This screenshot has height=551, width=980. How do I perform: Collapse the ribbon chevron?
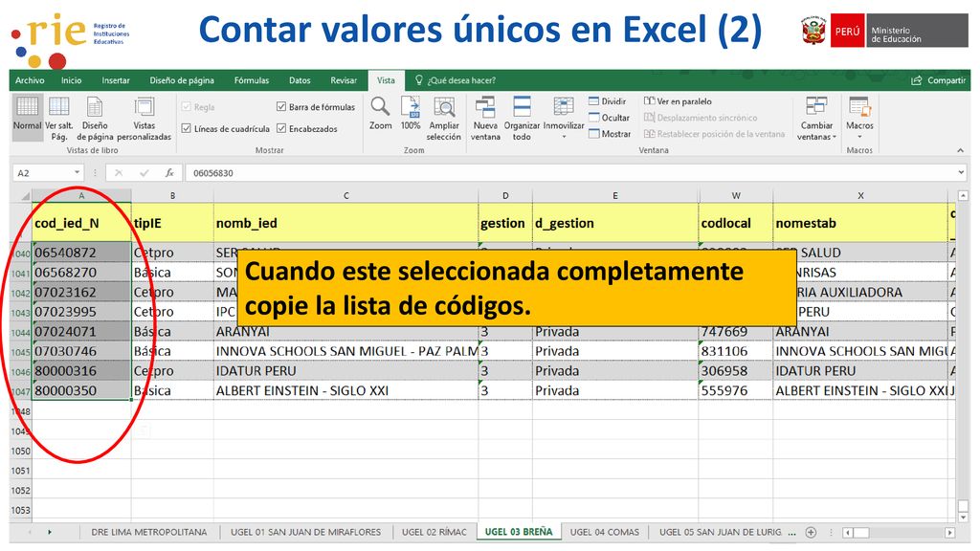960,150
